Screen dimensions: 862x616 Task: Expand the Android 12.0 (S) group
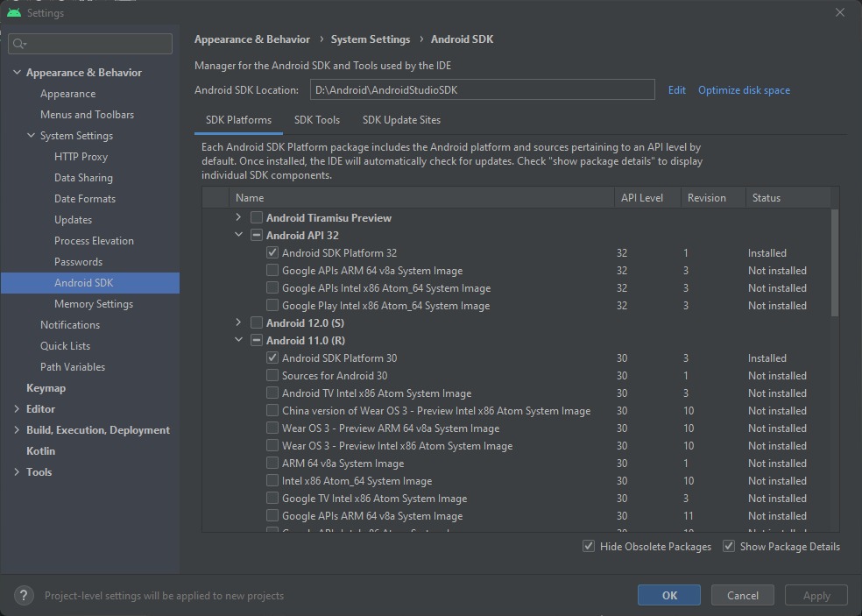pos(238,322)
